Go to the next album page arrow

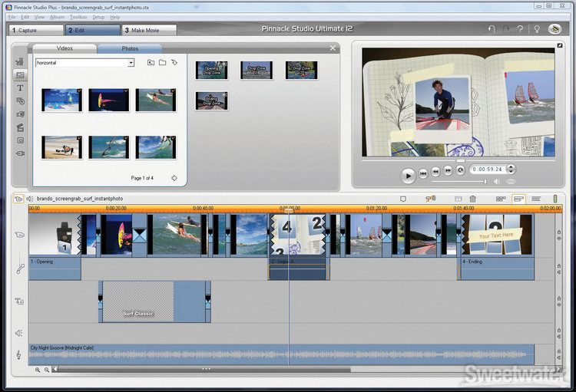(x=174, y=178)
